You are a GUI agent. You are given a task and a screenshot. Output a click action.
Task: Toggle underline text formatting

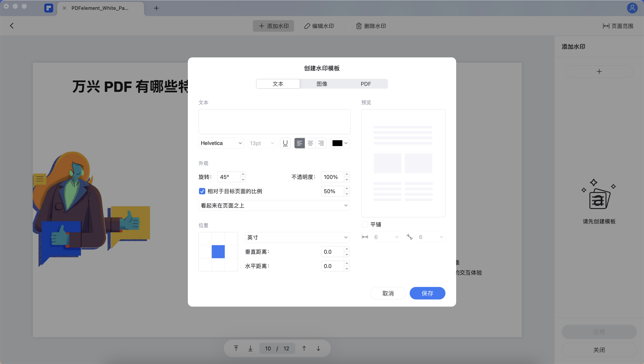(285, 143)
